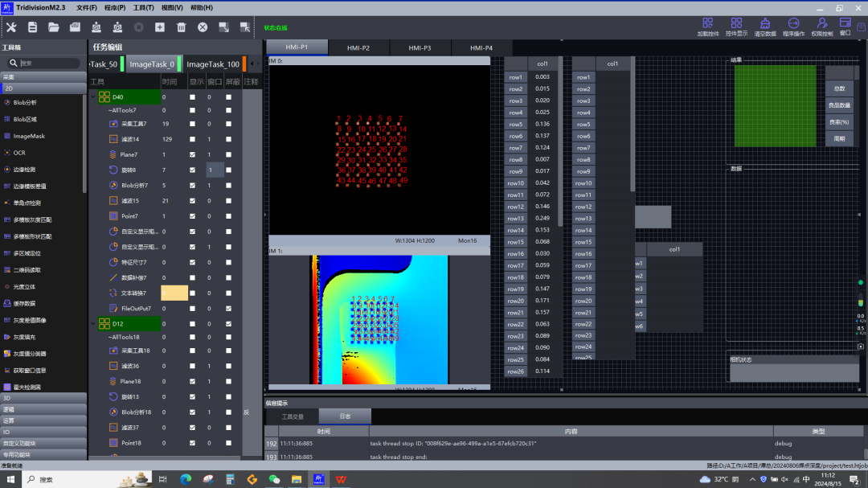Collapse the D40 tree node
868x488 pixels.
pyautogui.click(x=93, y=97)
